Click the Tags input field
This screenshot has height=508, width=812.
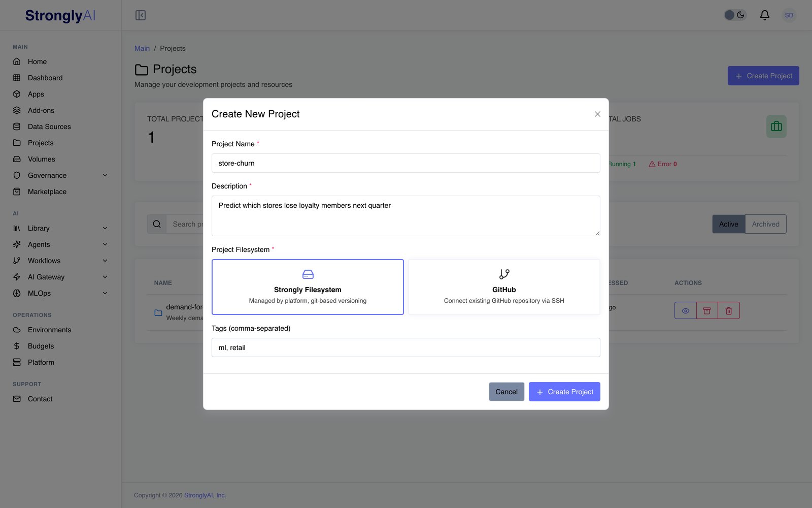coord(406,347)
